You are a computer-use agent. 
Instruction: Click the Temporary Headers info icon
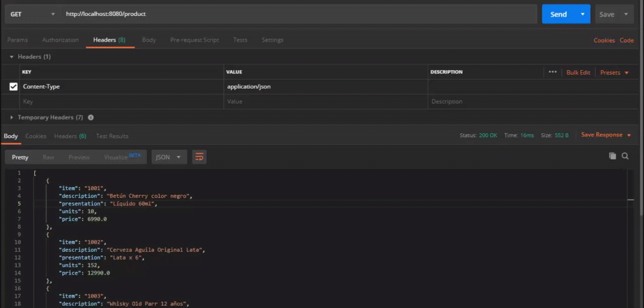[91, 117]
